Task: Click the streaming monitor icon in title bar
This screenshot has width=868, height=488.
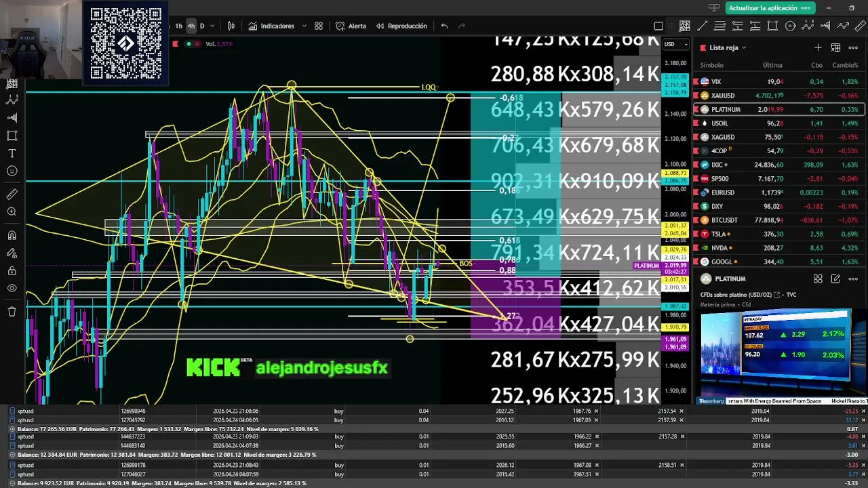Action: 714,8
